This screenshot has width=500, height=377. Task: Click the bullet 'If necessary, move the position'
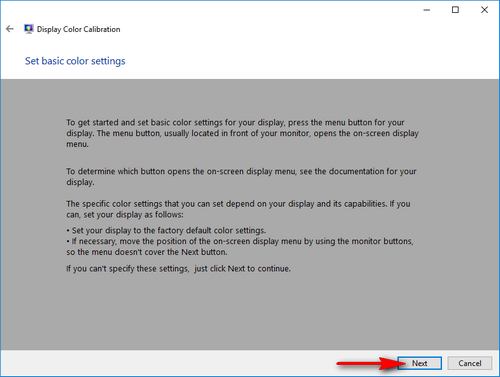[x=240, y=246]
